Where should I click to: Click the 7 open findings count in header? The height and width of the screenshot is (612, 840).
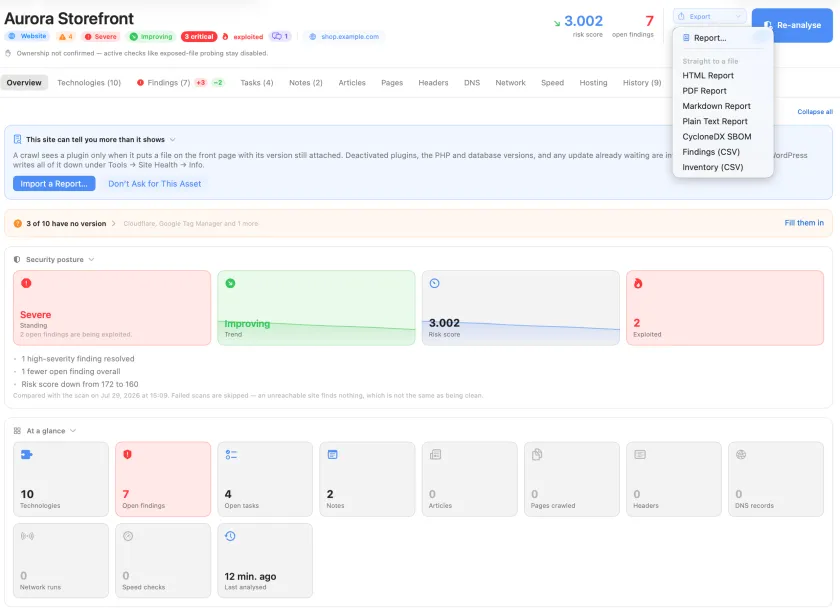click(x=649, y=21)
